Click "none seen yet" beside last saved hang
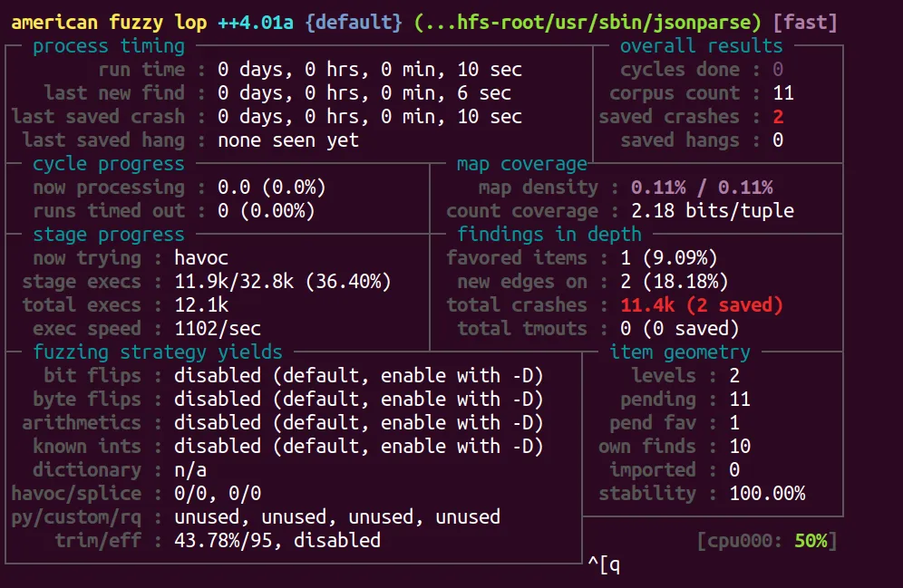903x588 pixels. coord(288,140)
